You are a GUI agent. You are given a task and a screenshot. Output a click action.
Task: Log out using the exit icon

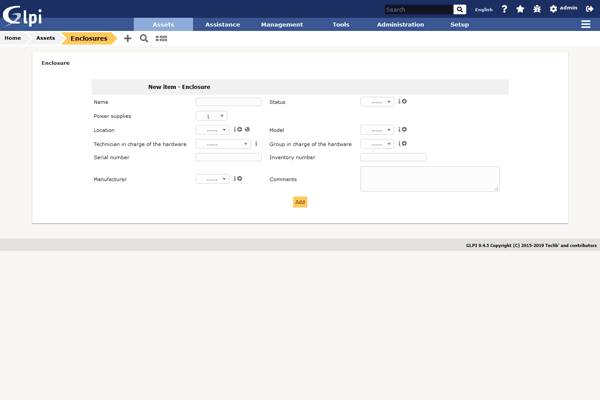pyautogui.click(x=590, y=9)
